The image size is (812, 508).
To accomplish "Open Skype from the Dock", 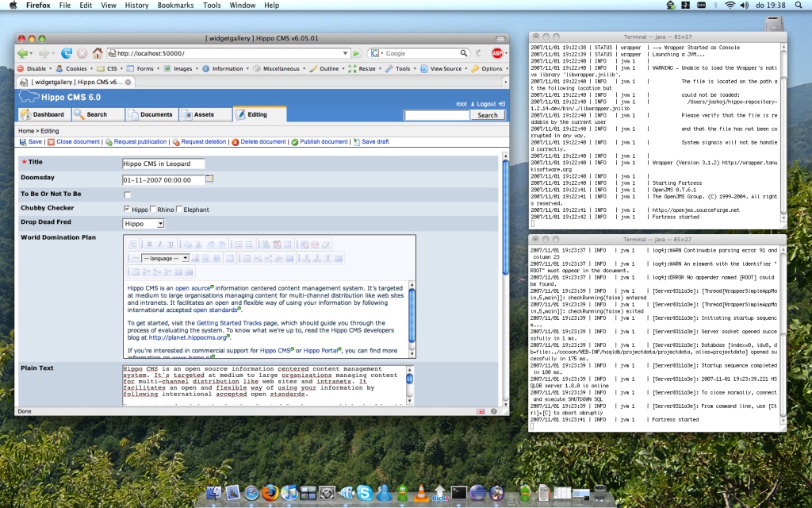I will pos(365,494).
